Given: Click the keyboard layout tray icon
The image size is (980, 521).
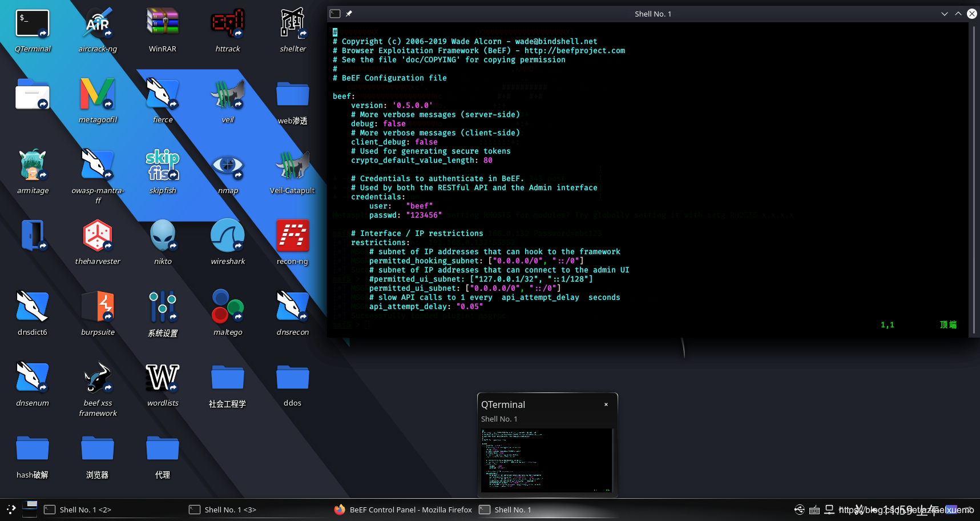Looking at the screenshot, I should (814, 510).
